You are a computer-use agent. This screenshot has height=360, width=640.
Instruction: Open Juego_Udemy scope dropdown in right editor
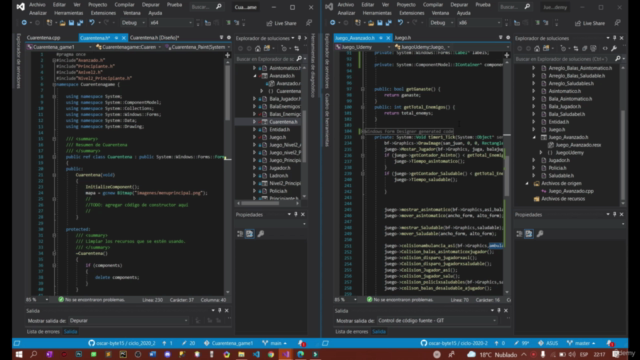pos(363,47)
